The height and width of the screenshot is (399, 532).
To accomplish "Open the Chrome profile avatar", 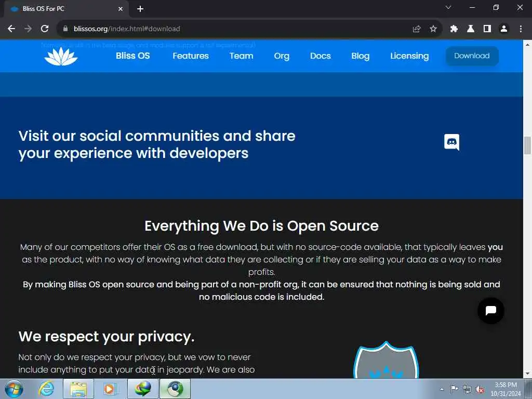I will point(504,29).
